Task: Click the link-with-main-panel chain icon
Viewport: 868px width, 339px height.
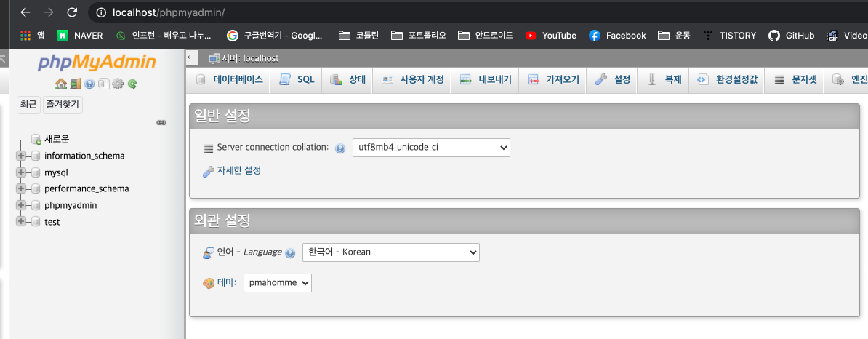Action: (x=161, y=122)
